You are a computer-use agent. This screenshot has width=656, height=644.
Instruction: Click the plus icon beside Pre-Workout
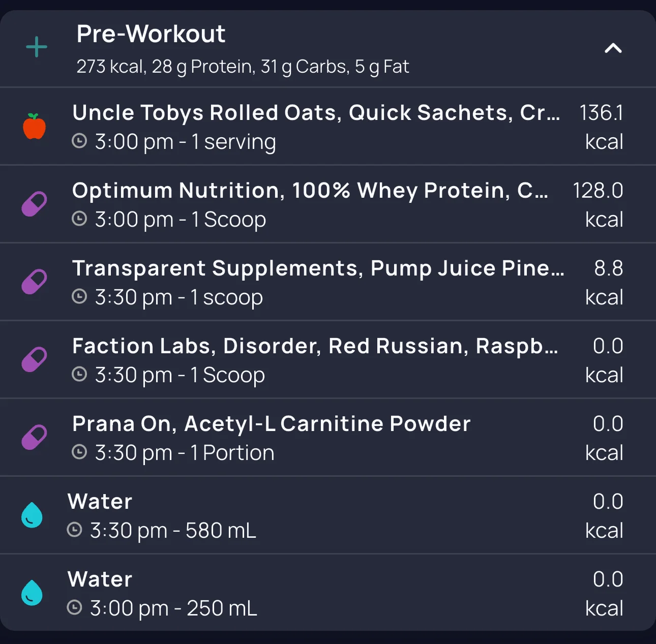pyautogui.click(x=37, y=47)
